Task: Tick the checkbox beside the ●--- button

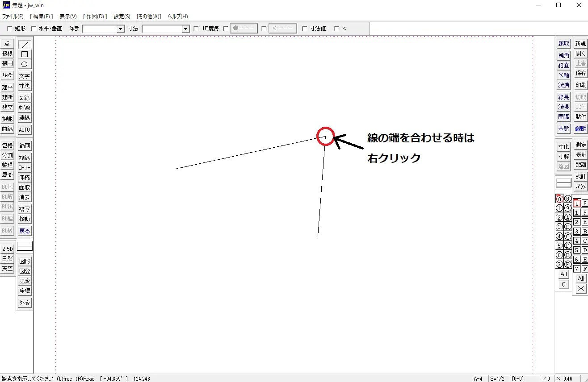Action: tap(226, 29)
